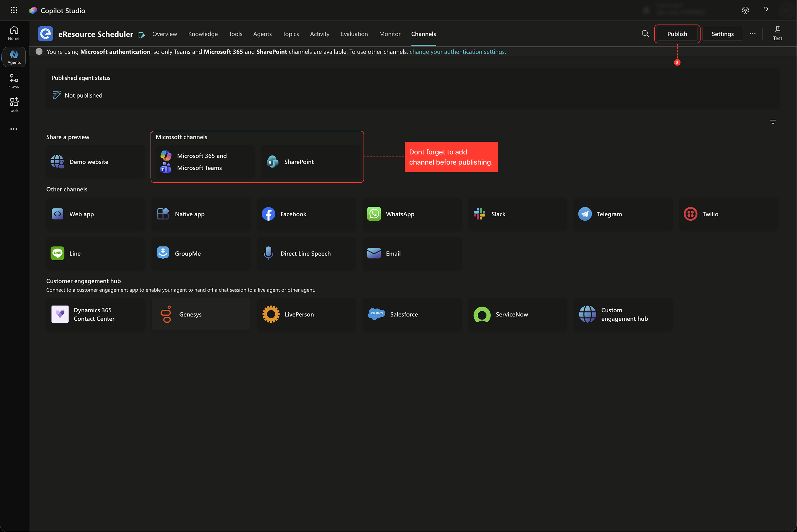This screenshot has width=797, height=532.
Task: Open the Evaluation tab
Action: tap(355, 34)
